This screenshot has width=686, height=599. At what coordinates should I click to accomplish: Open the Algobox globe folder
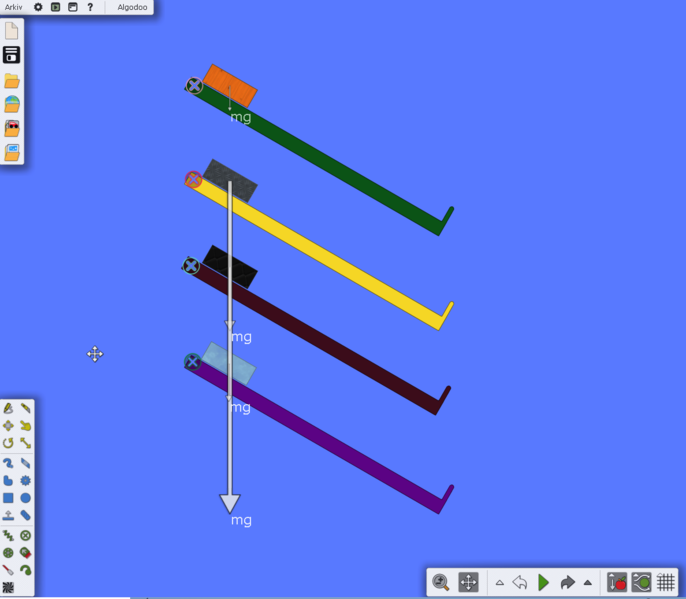[x=12, y=104]
